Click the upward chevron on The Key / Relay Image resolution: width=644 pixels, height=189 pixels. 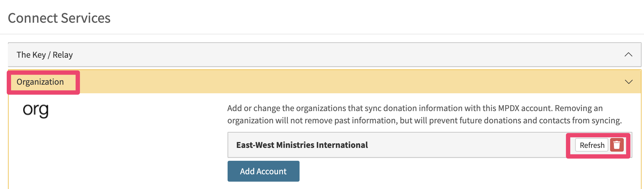coord(628,55)
